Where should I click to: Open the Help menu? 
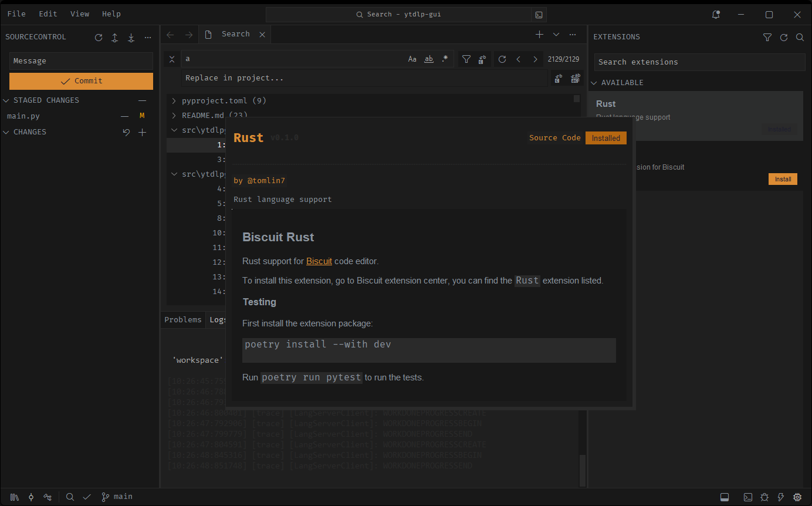pyautogui.click(x=111, y=14)
